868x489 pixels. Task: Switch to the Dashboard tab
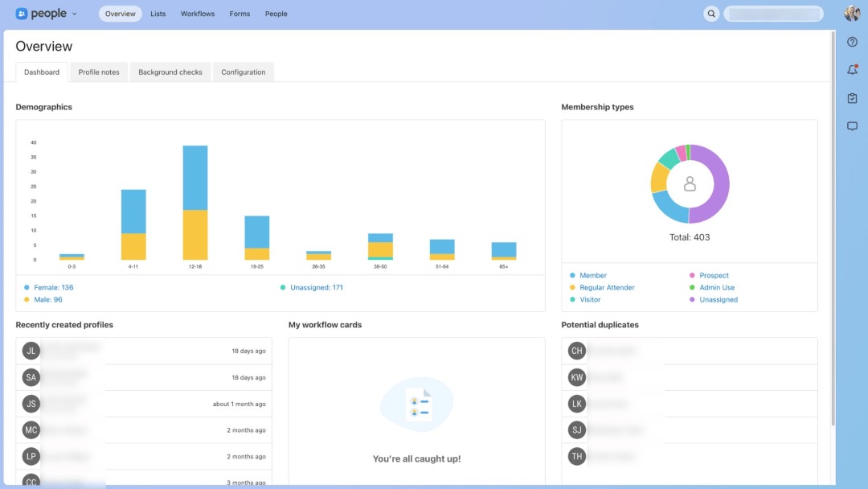point(42,72)
